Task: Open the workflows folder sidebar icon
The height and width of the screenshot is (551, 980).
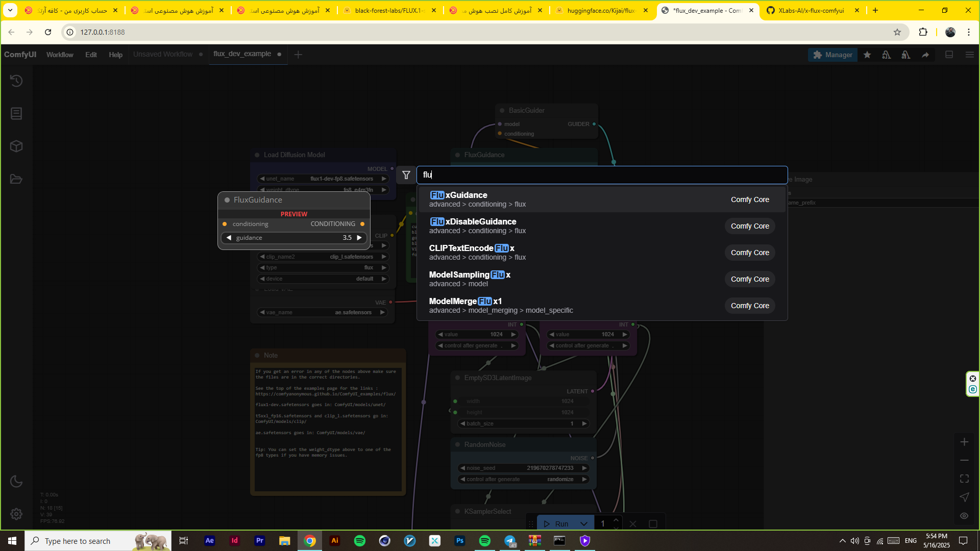Action: click(x=16, y=179)
